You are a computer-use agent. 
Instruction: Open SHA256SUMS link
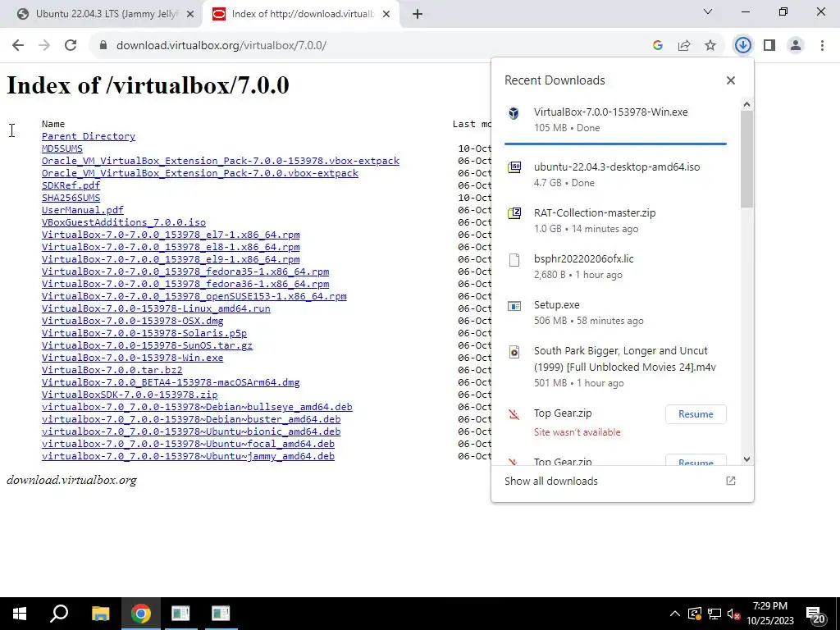coord(71,198)
